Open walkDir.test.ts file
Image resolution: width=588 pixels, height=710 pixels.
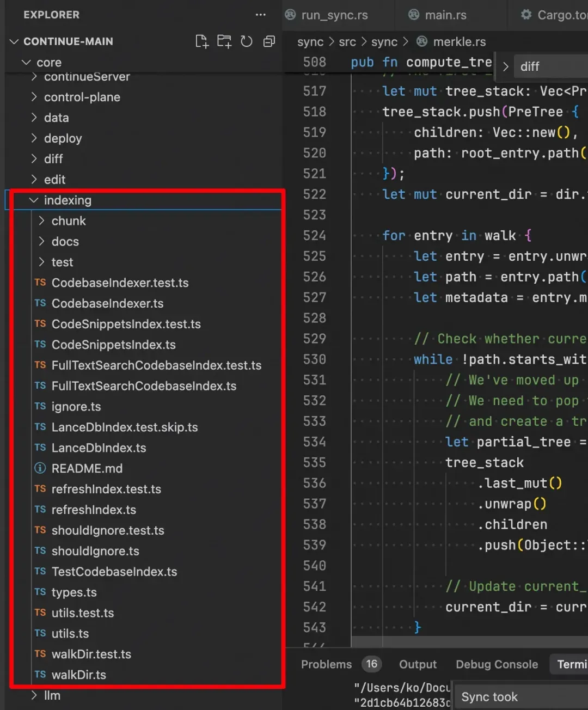tap(91, 654)
